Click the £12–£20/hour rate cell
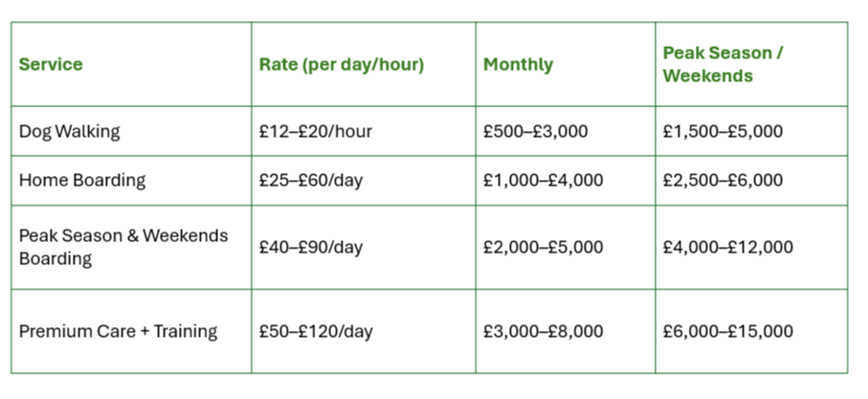 coord(315,131)
